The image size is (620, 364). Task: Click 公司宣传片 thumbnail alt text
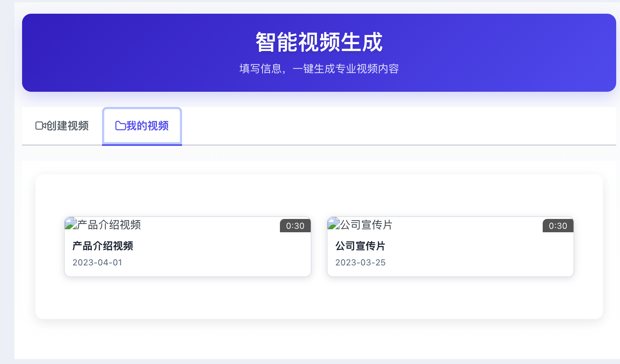pos(366,225)
